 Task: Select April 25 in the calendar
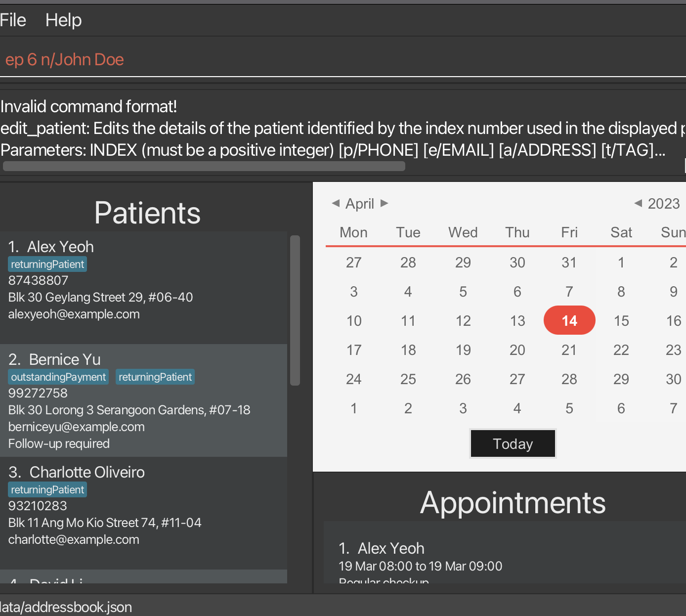point(408,379)
